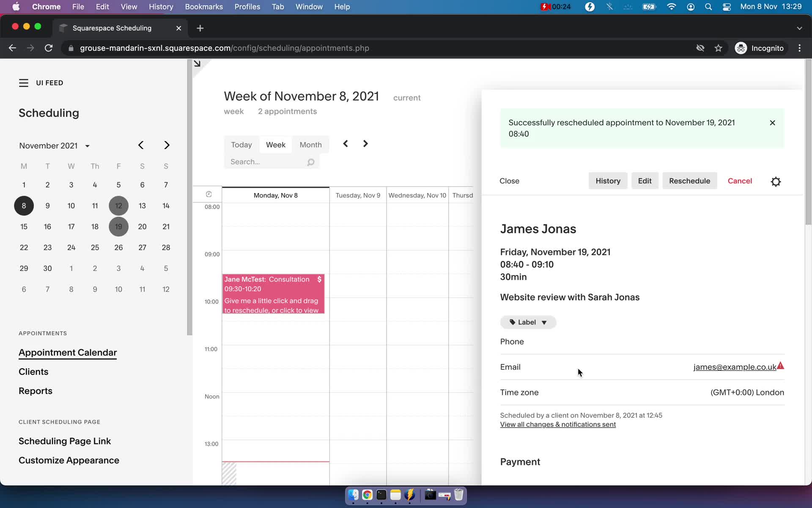The width and height of the screenshot is (812, 508).
Task: Click the appointment History button
Action: click(x=608, y=181)
